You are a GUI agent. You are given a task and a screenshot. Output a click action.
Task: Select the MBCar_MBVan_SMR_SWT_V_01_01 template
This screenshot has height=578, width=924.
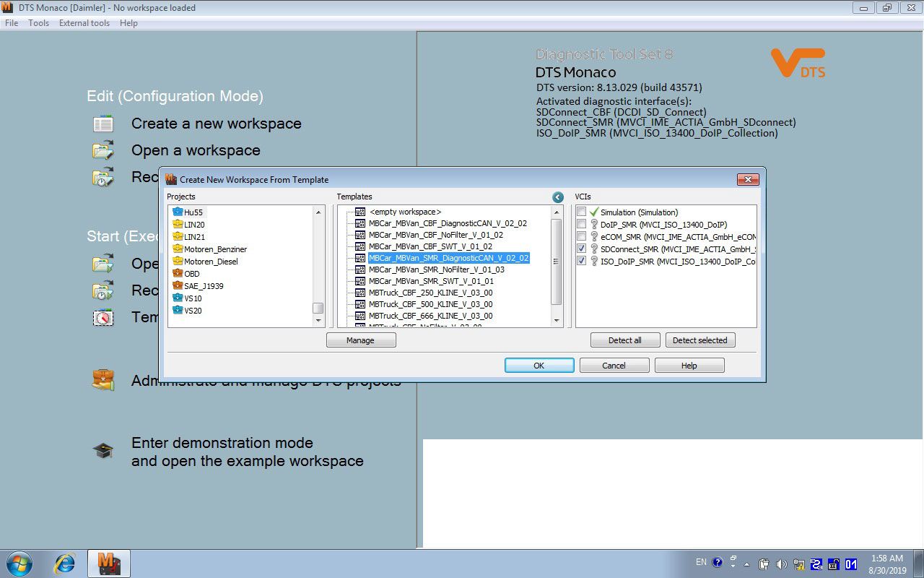tap(431, 281)
